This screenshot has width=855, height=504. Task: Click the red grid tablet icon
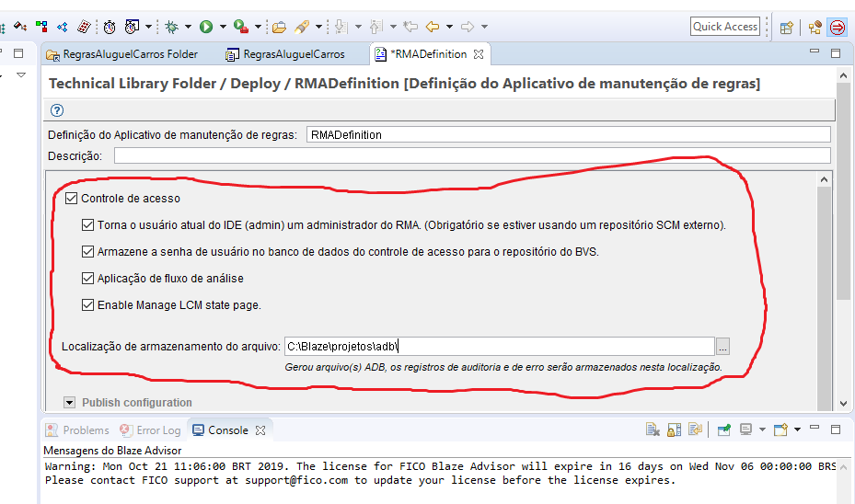tap(84, 26)
